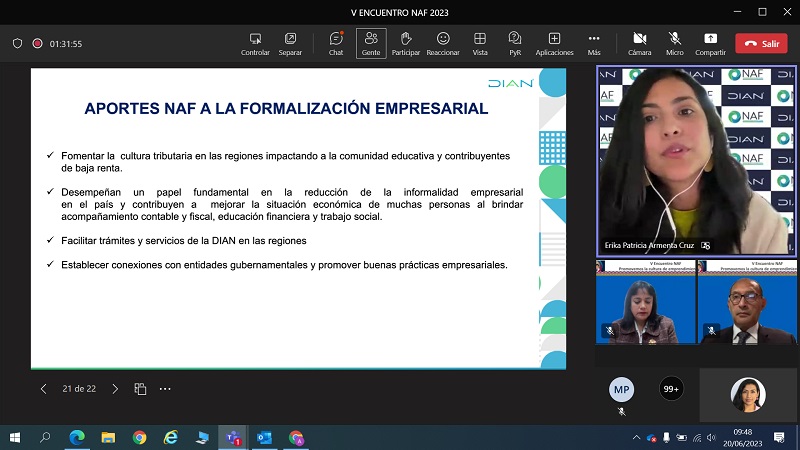The height and width of the screenshot is (450, 800).
Task: Open Windows taskbar search
Action: click(x=45, y=438)
